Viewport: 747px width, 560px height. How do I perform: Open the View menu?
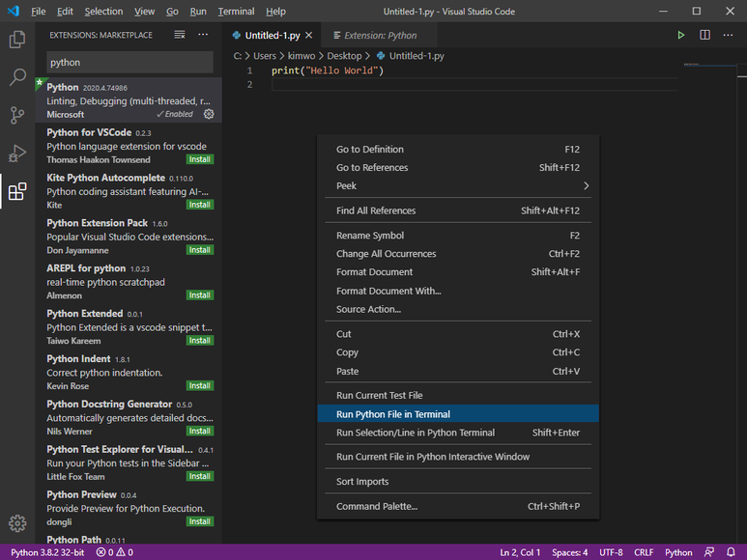pos(144,12)
